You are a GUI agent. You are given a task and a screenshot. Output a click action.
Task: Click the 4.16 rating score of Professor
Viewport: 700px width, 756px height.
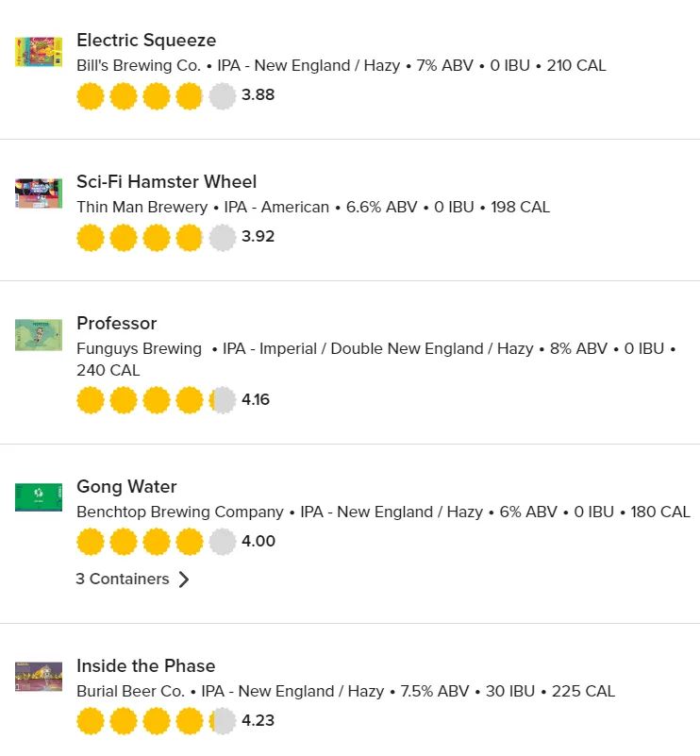click(x=256, y=400)
